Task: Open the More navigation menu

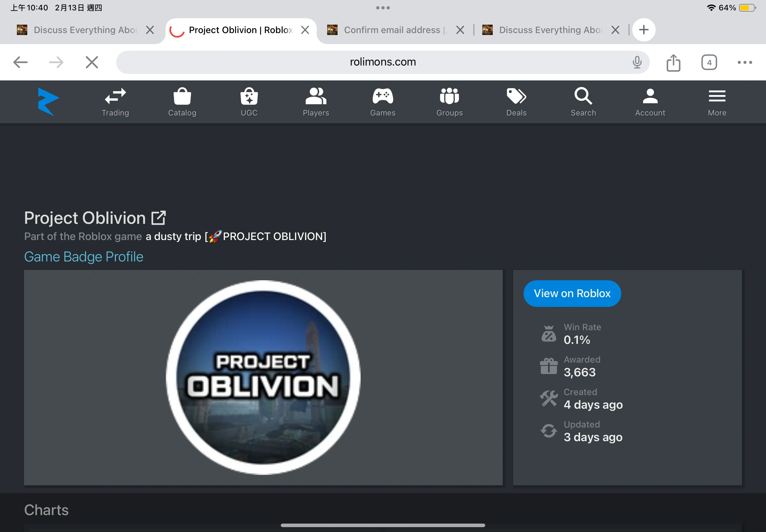Action: [717, 102]
